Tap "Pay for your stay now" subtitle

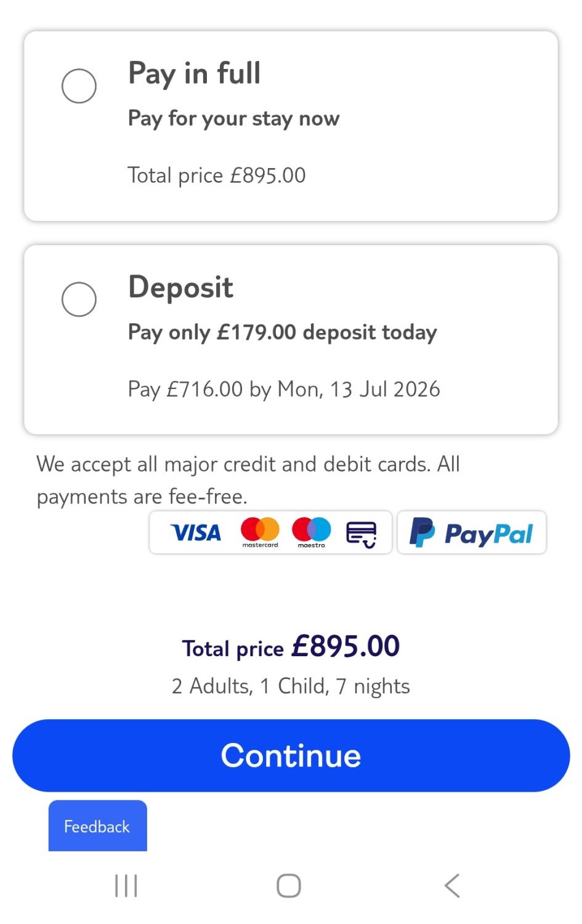[233, 118]
